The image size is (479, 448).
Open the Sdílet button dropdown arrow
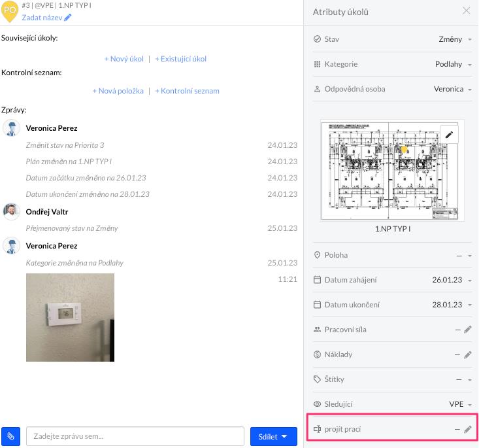click(x=284, y=436)
